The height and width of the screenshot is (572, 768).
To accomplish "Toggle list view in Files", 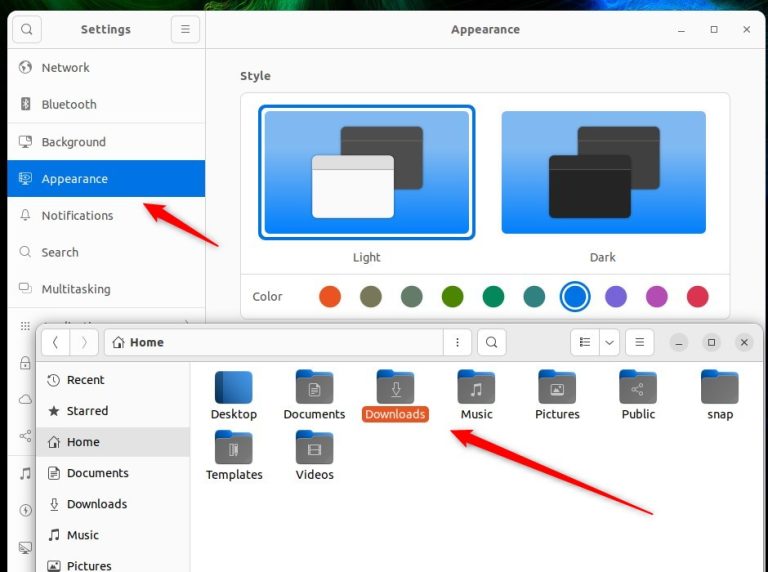I will pos(585,342).
